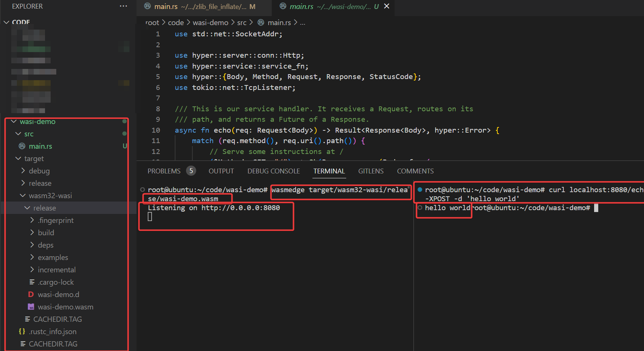Click 'hello world' curl response output
Image resolution: width=644 pixels, height=351 pixels.
click(x=447, y=208)
